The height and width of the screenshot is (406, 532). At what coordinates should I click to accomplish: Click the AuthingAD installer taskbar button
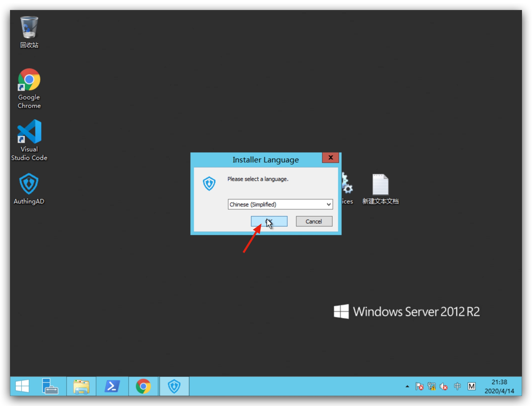click(174, 386)
